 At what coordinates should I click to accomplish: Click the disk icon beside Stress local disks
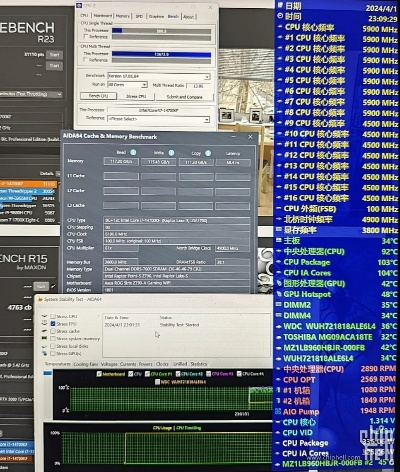click(45, 346)
